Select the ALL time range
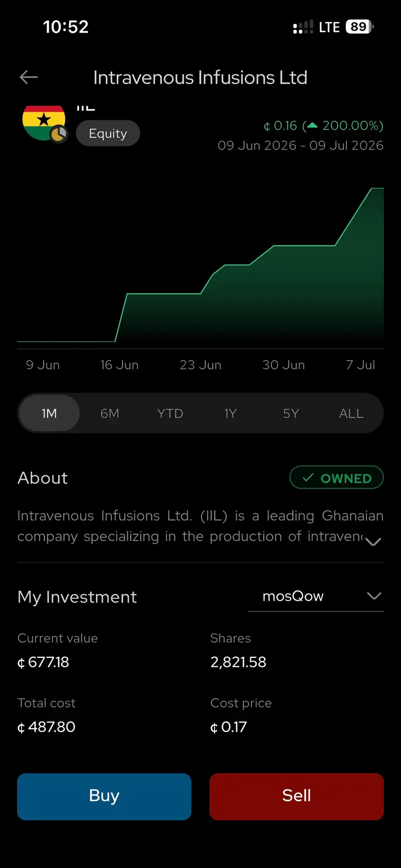 (351, 414)
